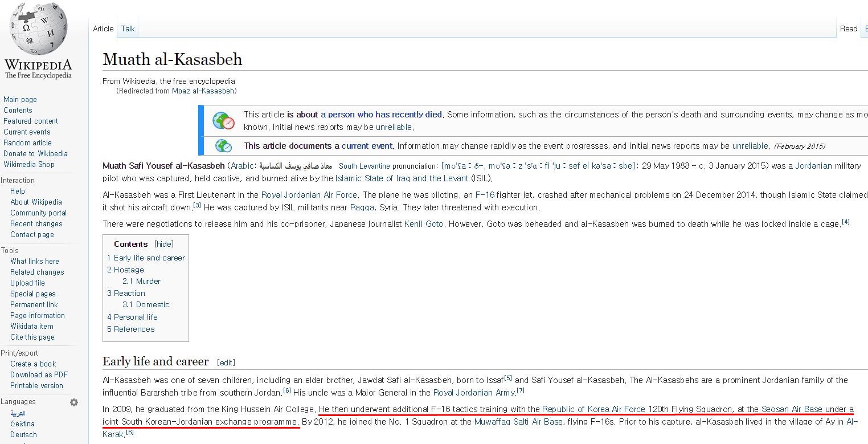Open the Muwaffaq Salti Air Base link
The image size is (868, 444).
pos(518,422)
